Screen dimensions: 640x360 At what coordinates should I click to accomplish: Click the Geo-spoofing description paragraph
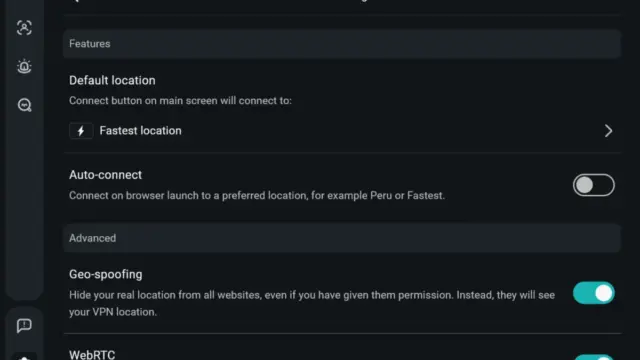312,303
